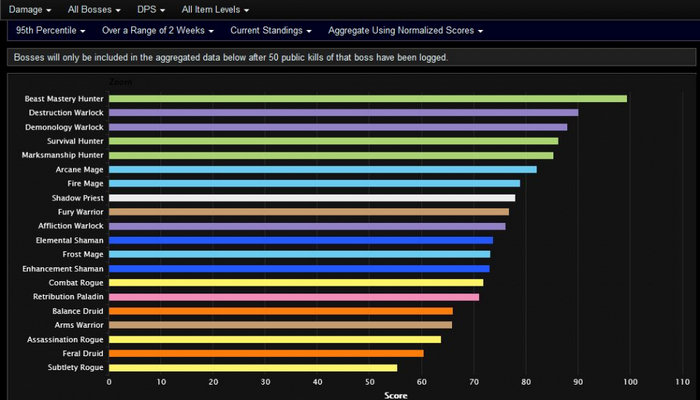The width and height of the screenshot is (700, 400).
Task: Open the Damage dropdown menu
Action: (x=30, y=9)
